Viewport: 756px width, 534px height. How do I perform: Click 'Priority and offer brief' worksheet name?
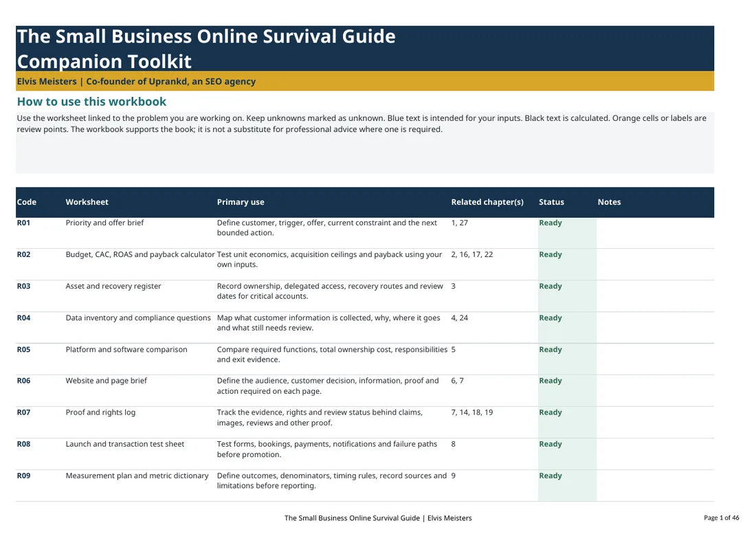click(x=104, y=223)
